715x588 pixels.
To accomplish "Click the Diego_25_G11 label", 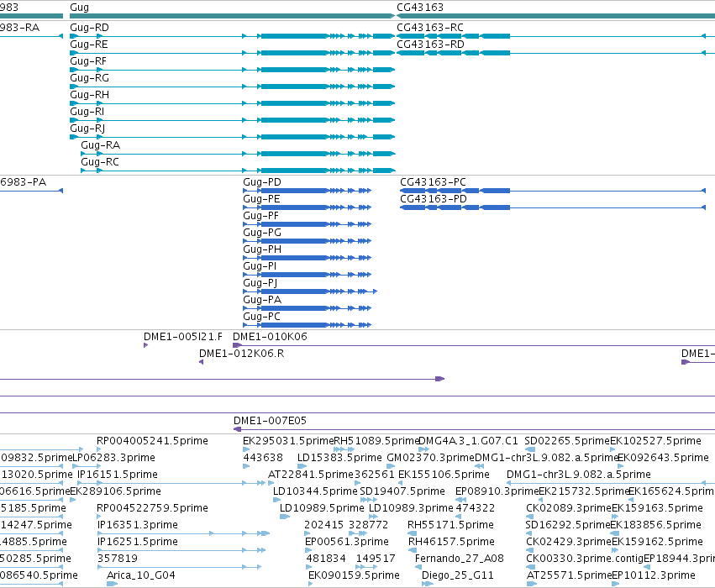I will pos(458,575).
